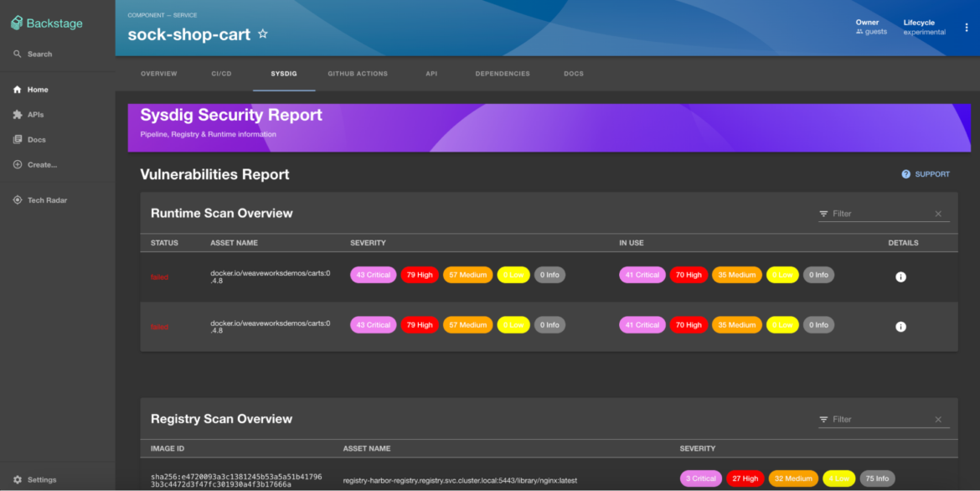Switch to the GitHub Actions tab
The image size is (980, 491).
click(358, 74)
